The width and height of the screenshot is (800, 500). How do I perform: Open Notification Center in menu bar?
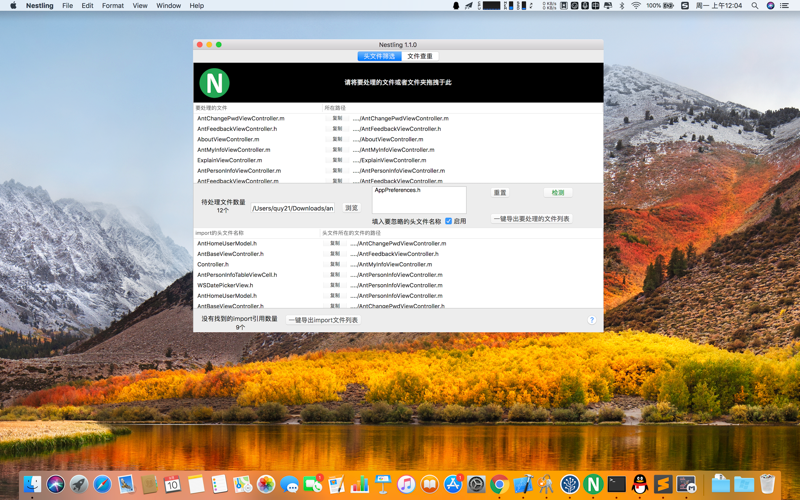pyautogui.click(x=785, y=6)
